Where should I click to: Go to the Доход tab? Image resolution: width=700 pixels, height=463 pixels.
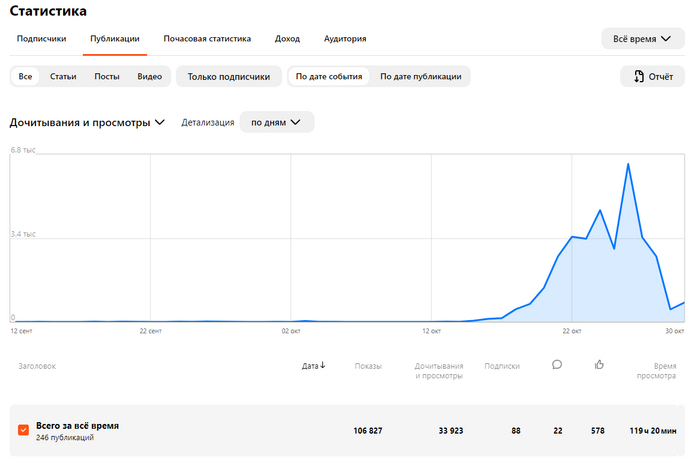[x=287, y=39]
